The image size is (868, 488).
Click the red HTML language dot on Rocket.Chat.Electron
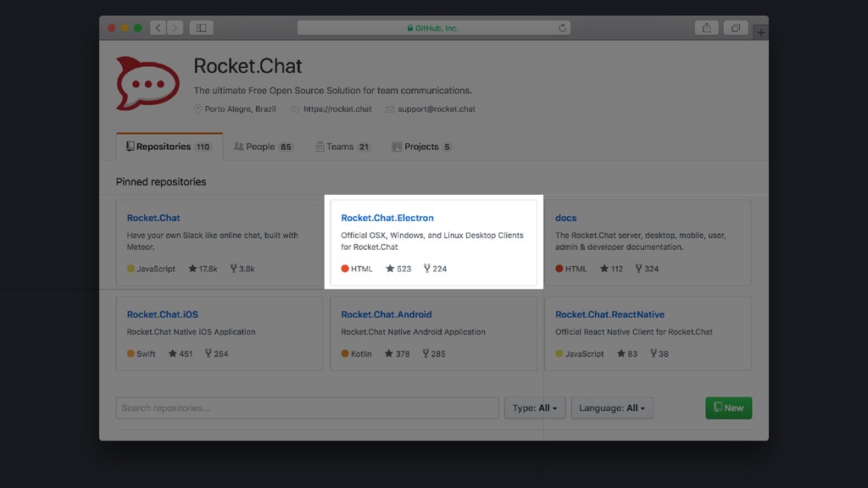345,269
